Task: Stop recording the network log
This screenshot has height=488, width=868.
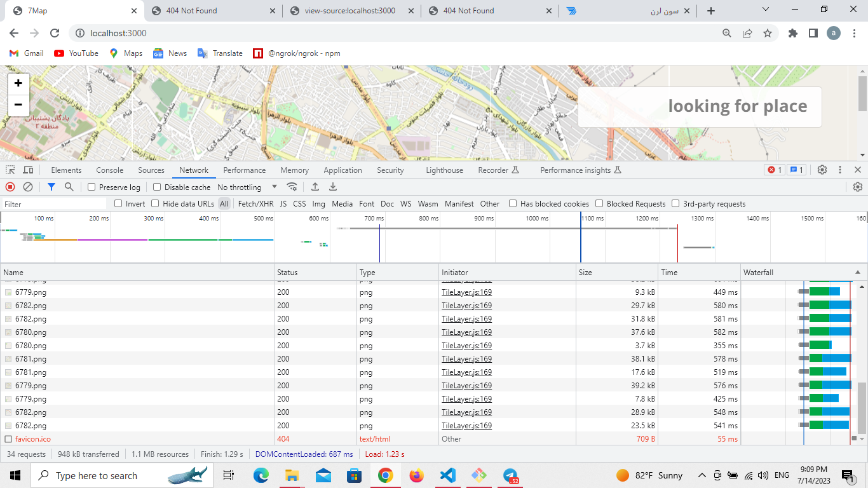Action: [x=10, y=187]
